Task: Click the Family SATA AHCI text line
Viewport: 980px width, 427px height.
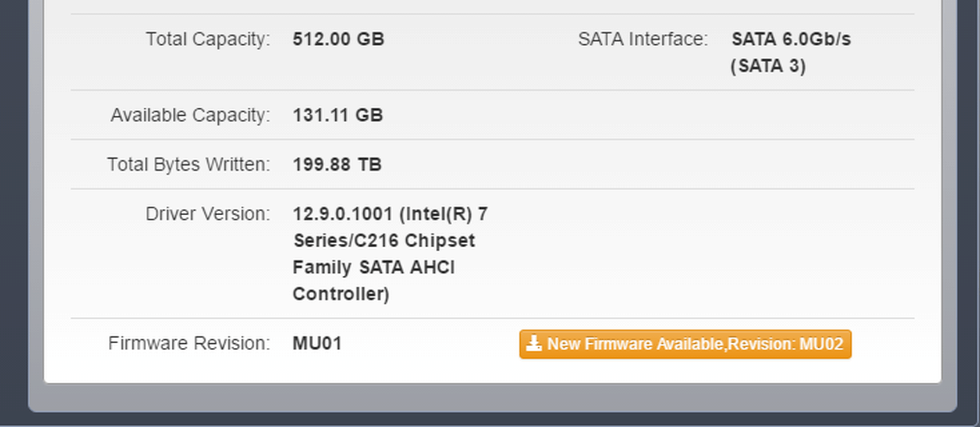Action: point(374,267)
